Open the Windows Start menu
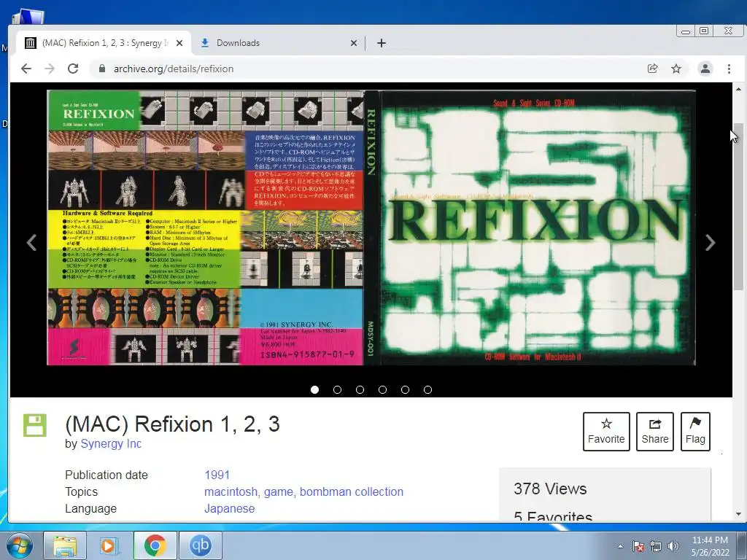Image resolution: width=747 pixels, height=560 pixels. (20, 545)
